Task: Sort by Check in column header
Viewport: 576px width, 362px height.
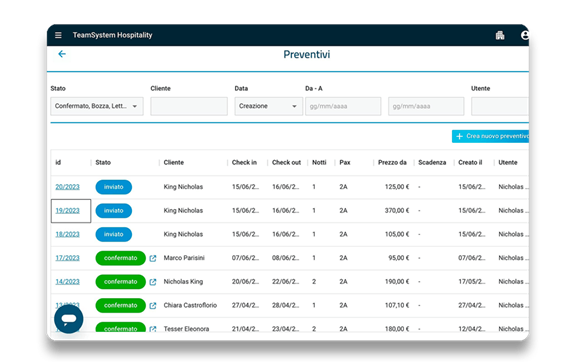Action: (244, 162)
